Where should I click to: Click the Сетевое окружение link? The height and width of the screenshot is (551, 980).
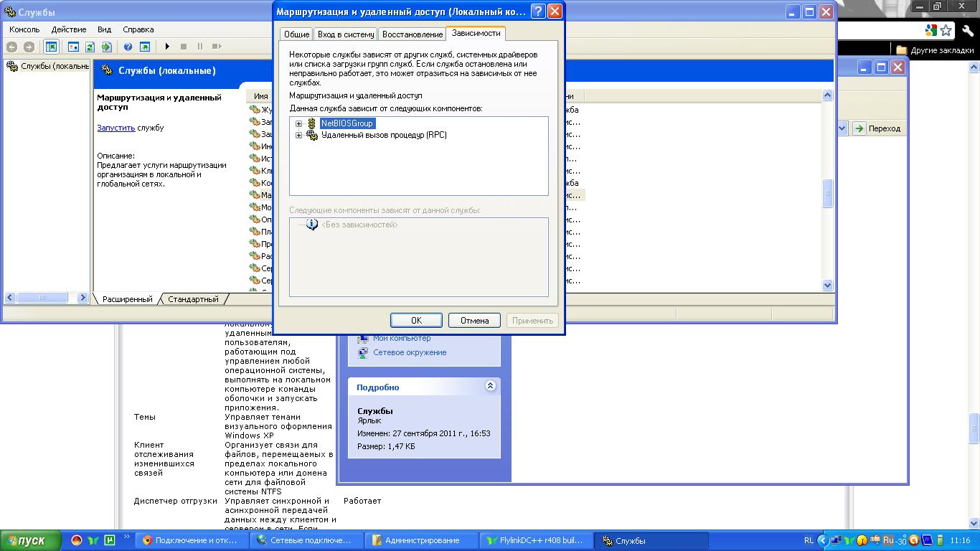pos(410,352)
